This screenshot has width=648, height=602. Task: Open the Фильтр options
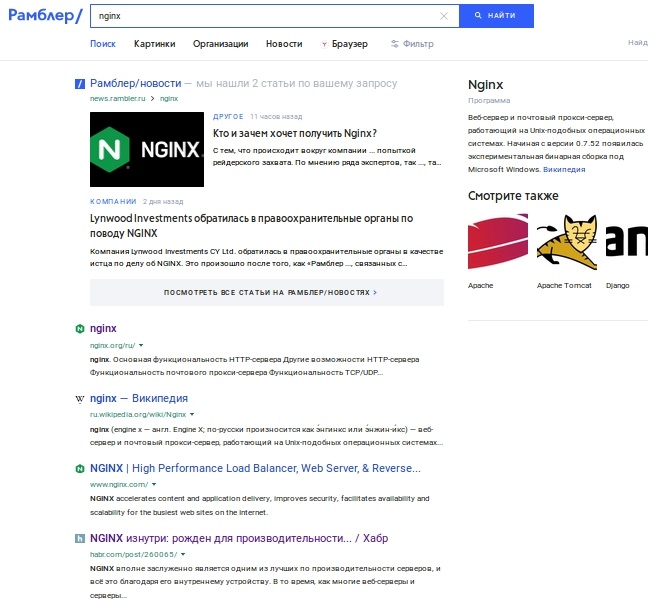pyautogui.click(x=412, y=44)
